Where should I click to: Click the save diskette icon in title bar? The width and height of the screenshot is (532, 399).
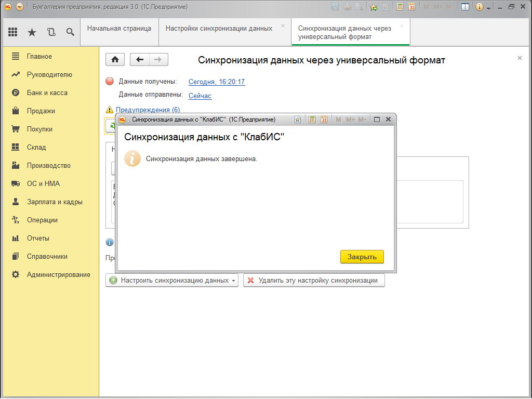[335, 7]
